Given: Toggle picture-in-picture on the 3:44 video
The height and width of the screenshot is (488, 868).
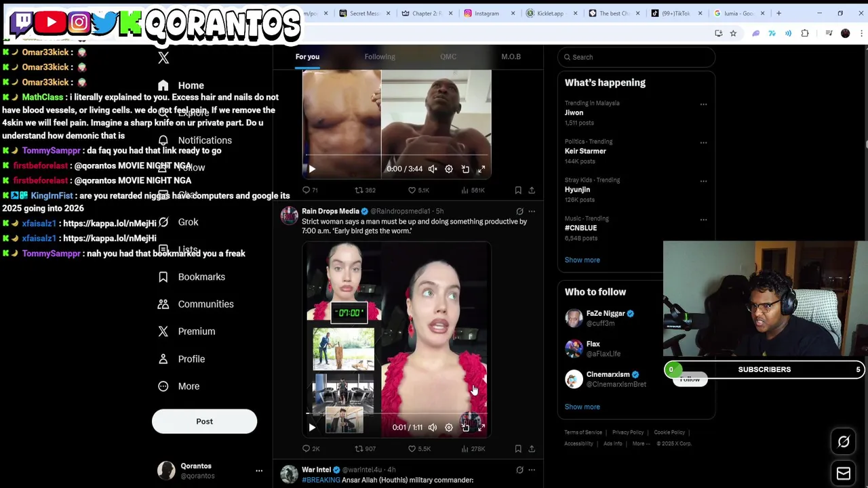Looking at the screenshot, I should coord(465,169).
